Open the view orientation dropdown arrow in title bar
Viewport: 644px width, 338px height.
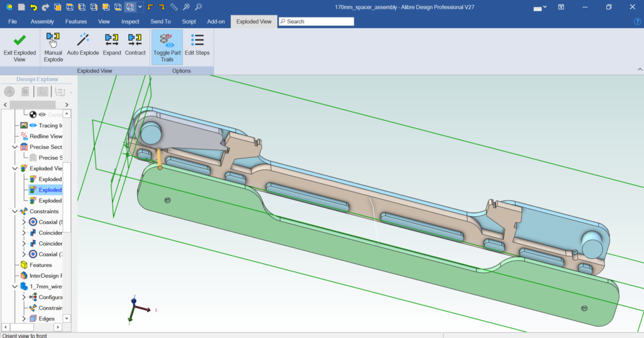[x=140, y=7]
